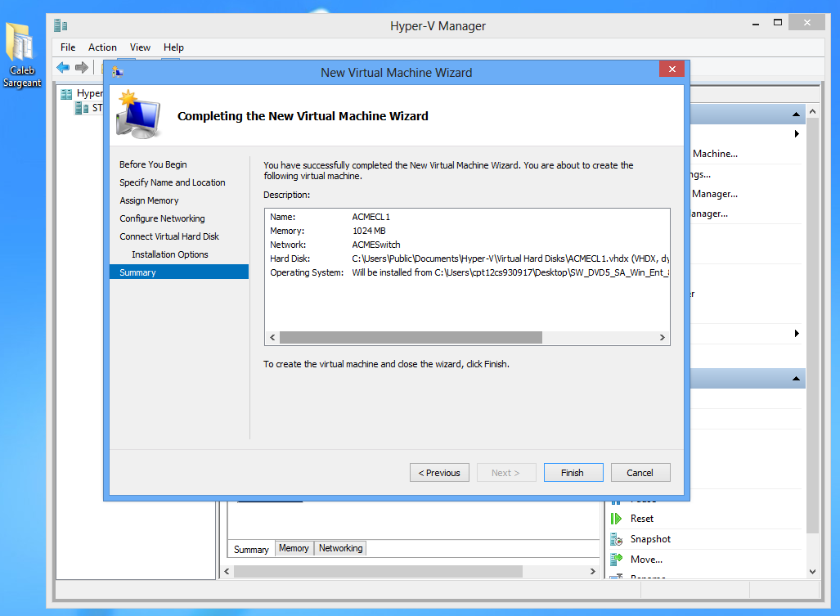
Task: Collapse the lower Actions pane section
Action: pyautogui.click(x=796, y=379)
